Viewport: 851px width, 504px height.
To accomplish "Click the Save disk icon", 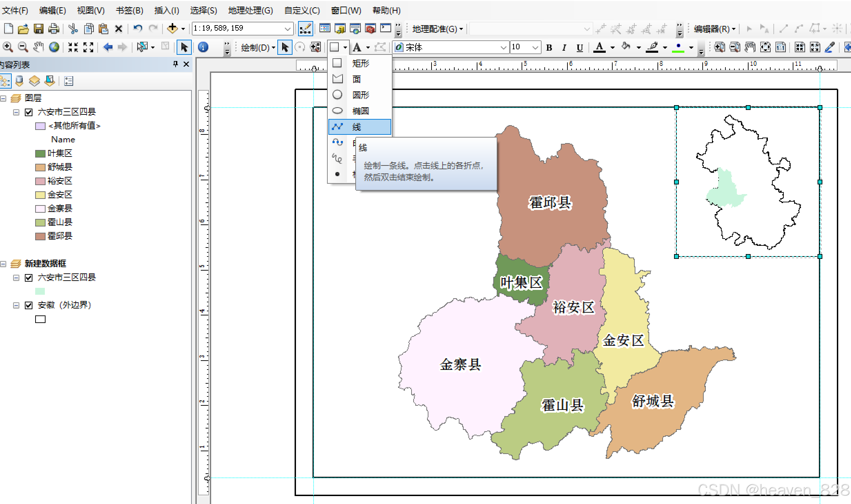I will [38, 29].
